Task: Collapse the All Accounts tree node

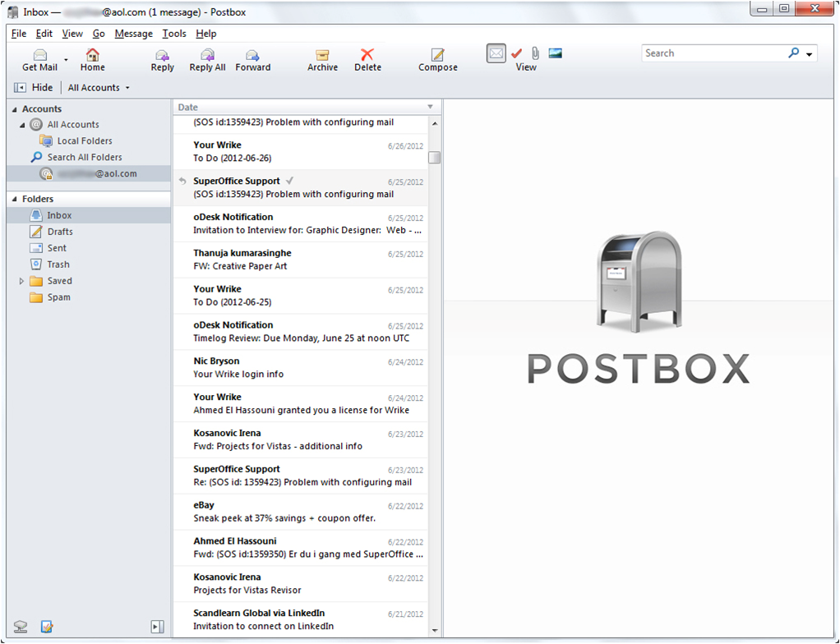Action: click(x=22, y=125)
